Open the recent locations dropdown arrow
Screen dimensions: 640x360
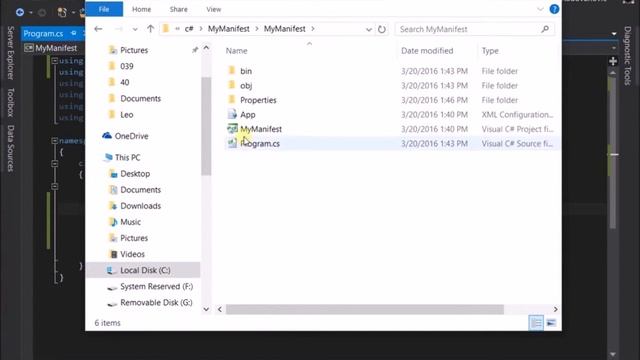[x=135, y=29]
